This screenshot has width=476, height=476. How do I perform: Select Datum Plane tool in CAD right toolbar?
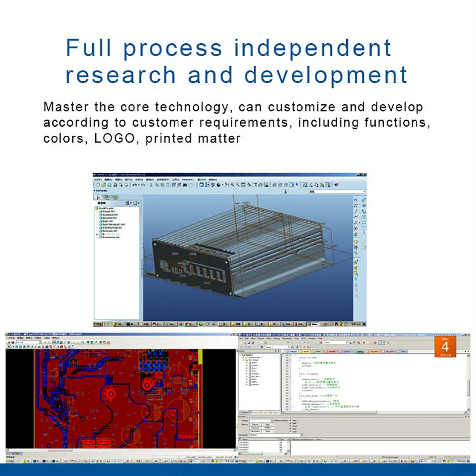[x=356, y=206]
